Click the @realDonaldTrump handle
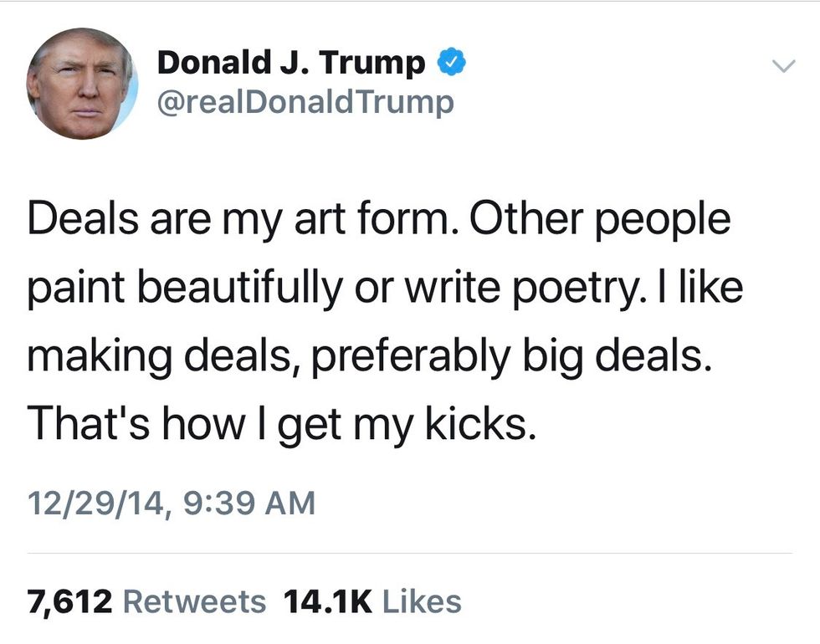 pos(305,102)
